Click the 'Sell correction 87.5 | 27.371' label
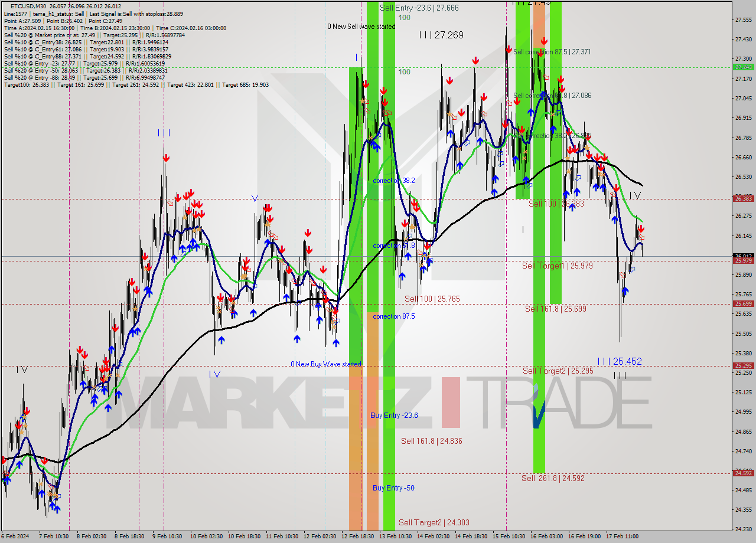The height and width of the screenshot is (543, 756). pyautogui.click(x=552, y=52)
